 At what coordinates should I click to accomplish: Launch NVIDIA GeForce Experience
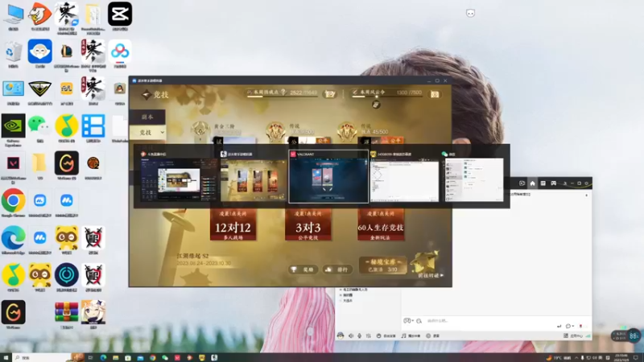[x=14, y=126]
